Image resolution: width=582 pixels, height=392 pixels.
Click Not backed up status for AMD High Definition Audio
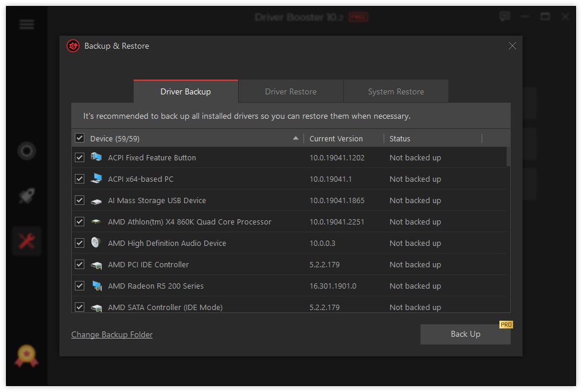[415, 243]
